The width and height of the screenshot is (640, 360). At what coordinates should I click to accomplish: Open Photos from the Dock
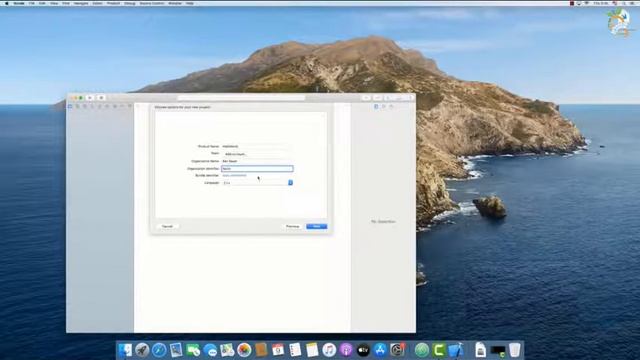coord(244,350)
